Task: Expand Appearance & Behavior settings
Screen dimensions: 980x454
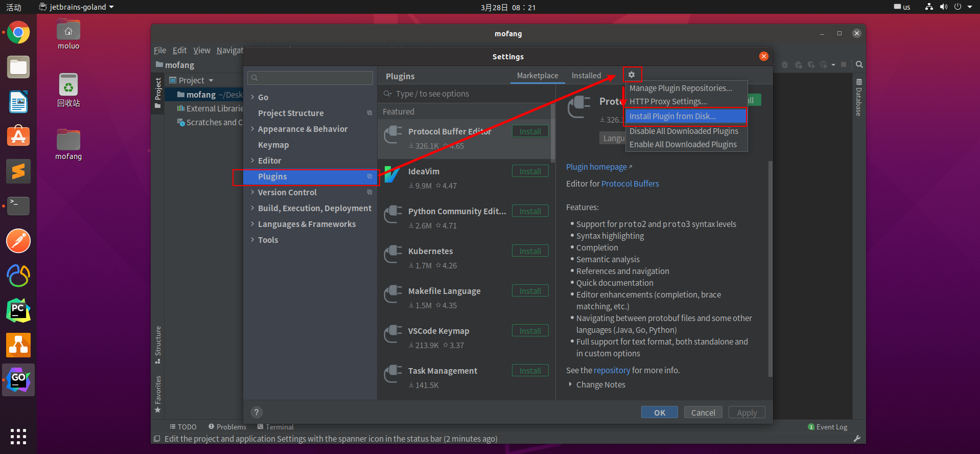Action: point(252,128)
